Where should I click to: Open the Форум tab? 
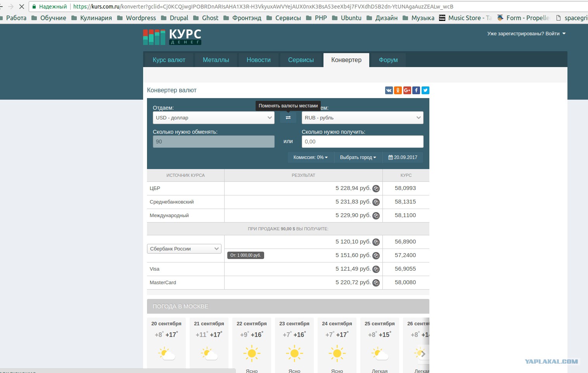tap(388, 60)
